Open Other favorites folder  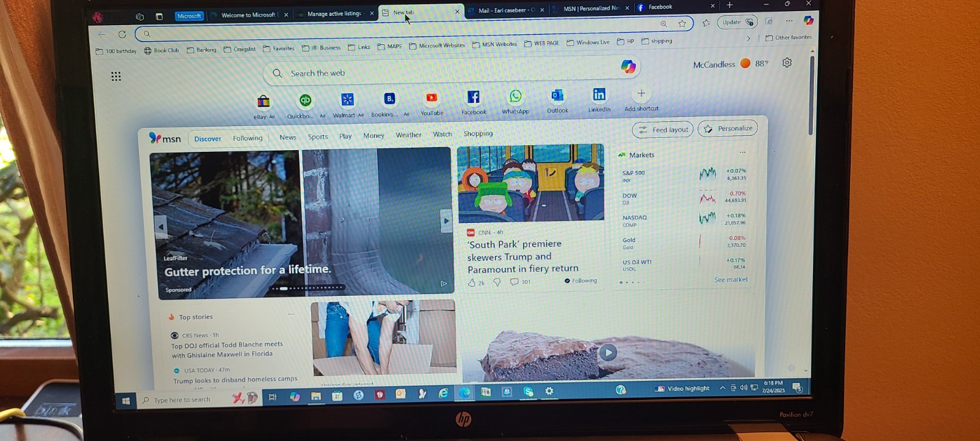point(788,38)
